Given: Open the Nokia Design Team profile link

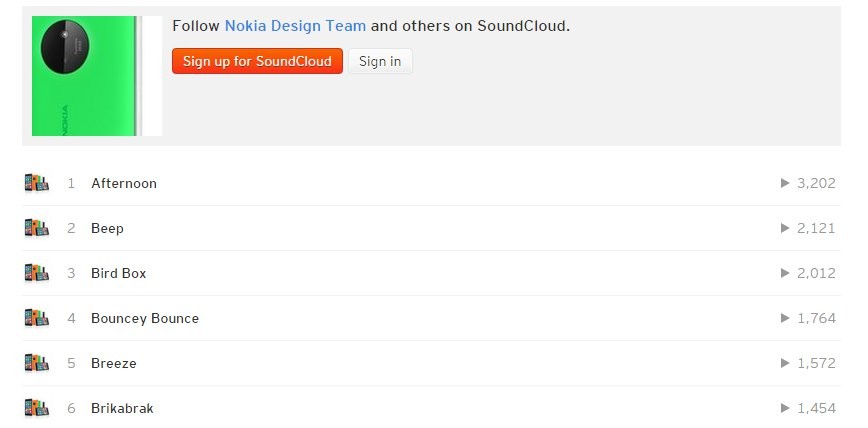Looking at the screenshot, I should pyautogui.click(x=295, y=26).
